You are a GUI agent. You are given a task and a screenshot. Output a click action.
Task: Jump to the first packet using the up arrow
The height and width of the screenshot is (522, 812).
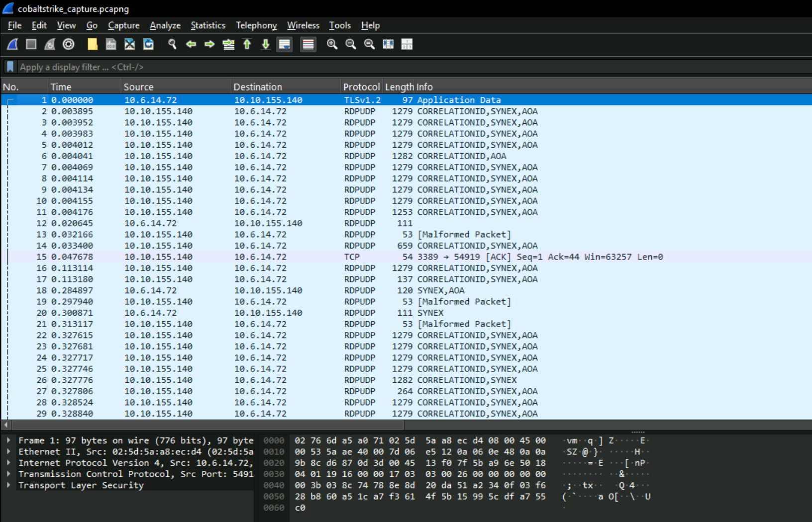tap(247, 44)
